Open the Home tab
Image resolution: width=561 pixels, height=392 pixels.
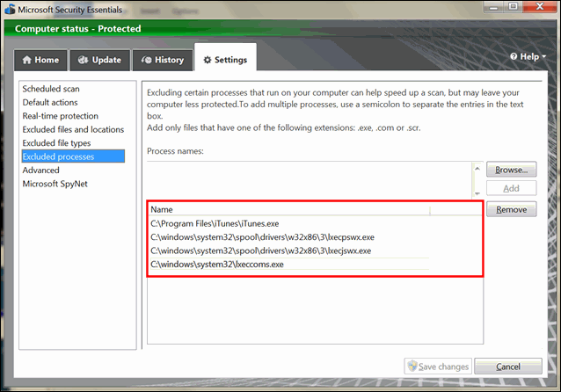click(x=40, y=60)
